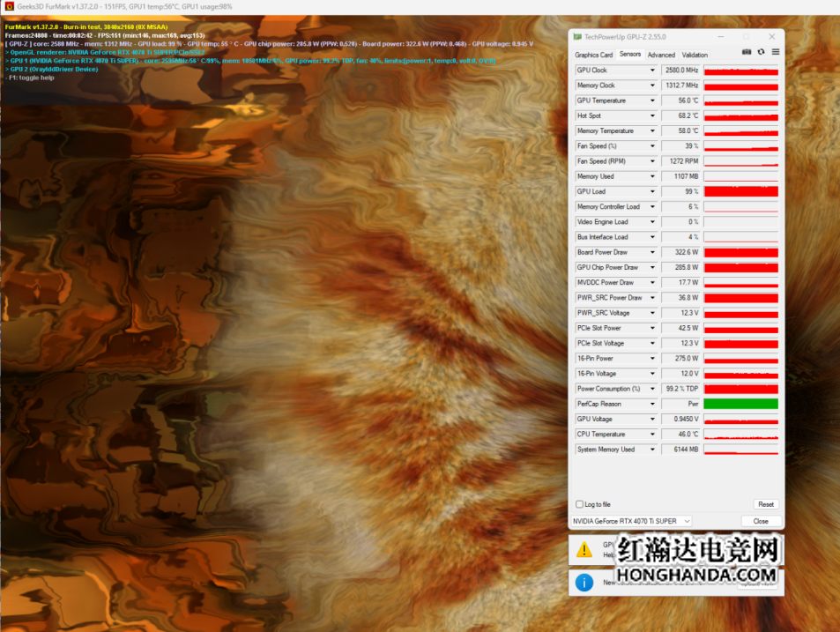Expand the PCIe Slot Voltage dropdown
Image resolution: width=840 pixels, height=632 pixels.
[652, 343]
